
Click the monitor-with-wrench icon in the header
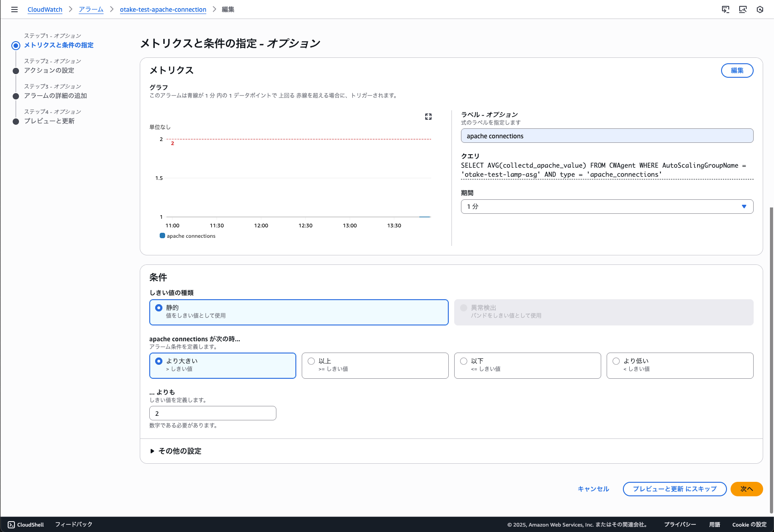pos(743,9)
